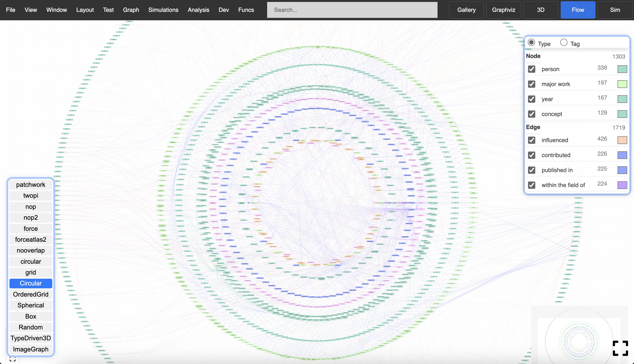Open the Simulations menu

click(x=163, y=10)
